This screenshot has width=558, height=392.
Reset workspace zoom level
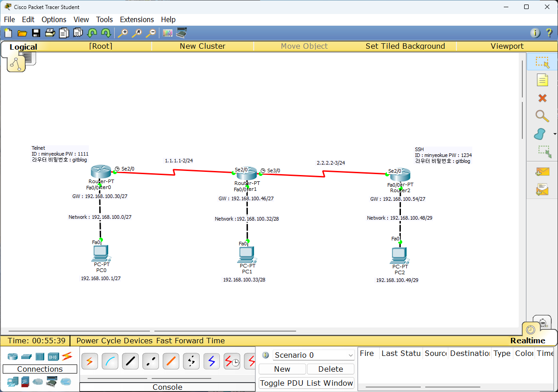click(136, 33)
